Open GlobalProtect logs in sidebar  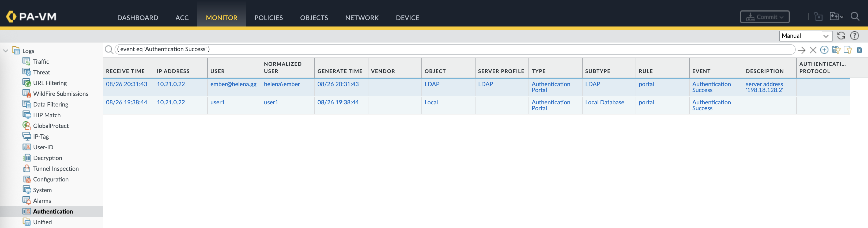[x=51, y=126]
